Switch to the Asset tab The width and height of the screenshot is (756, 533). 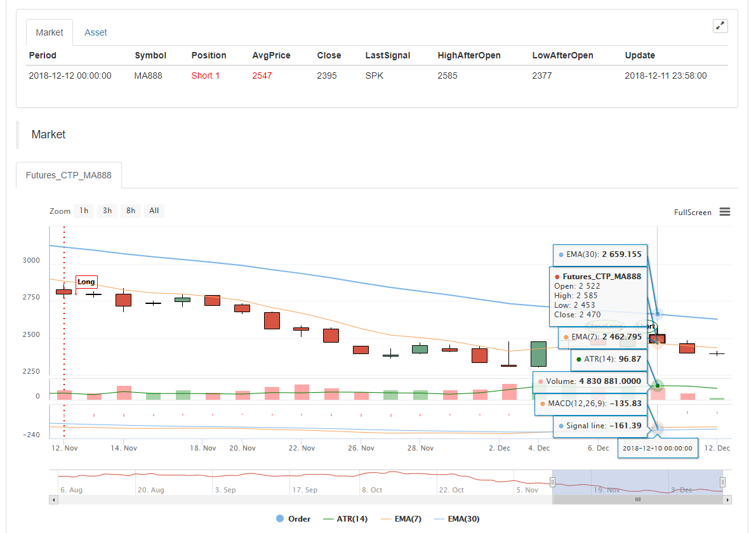(x=96, y=32)
